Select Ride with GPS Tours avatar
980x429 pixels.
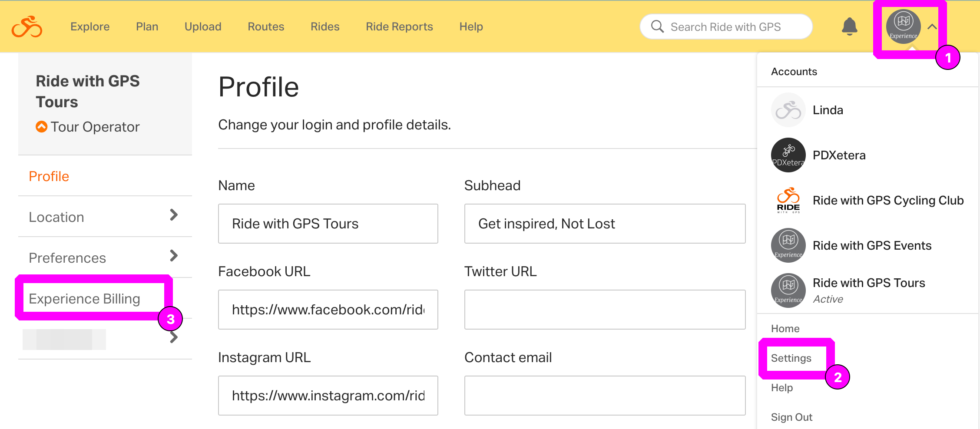tap(788, 290)
